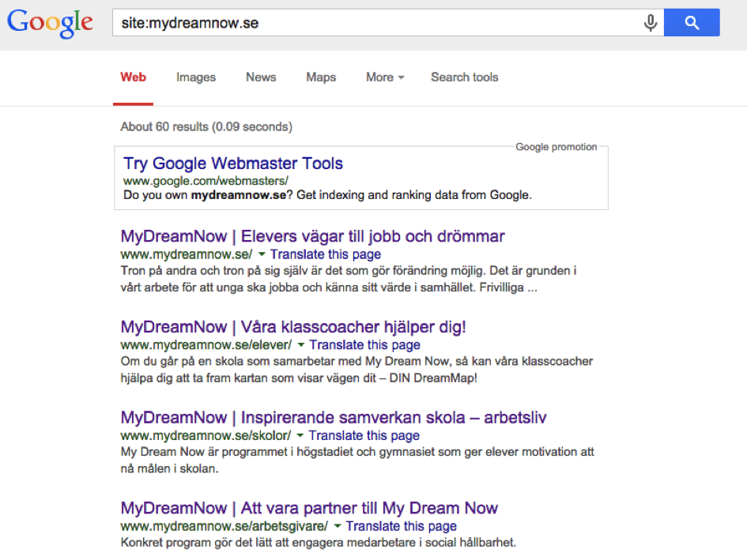Translate the /arbetsgivare/ page result
This screenshot has width=747, height=560.
401,526
